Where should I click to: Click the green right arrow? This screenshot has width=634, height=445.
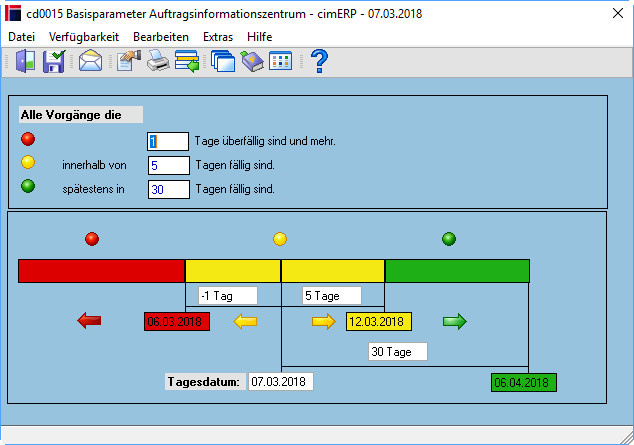click(455, 322)
